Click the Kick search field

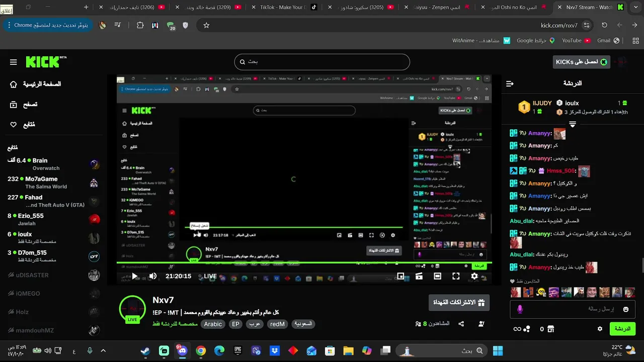pyautogui.click(x=322, y=62)
